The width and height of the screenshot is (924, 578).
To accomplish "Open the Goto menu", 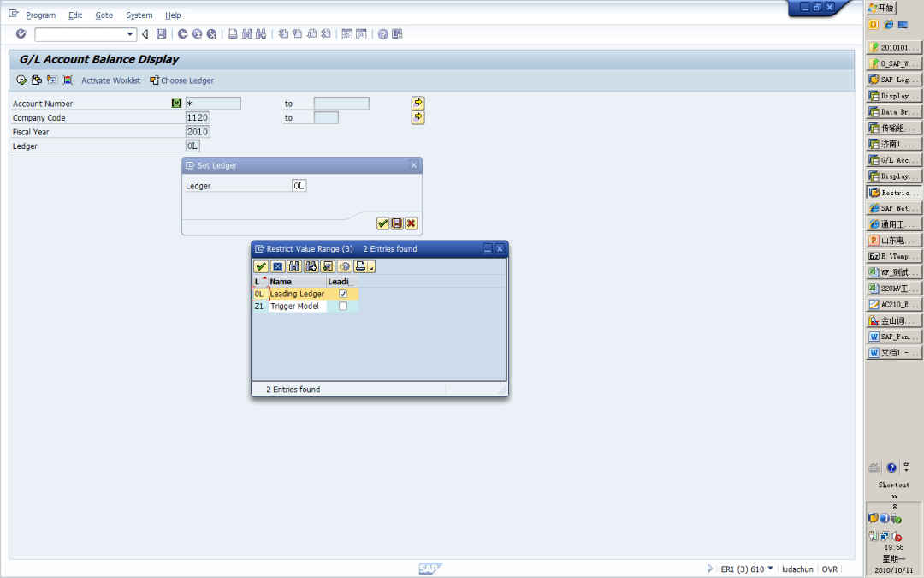I will 104,15.
